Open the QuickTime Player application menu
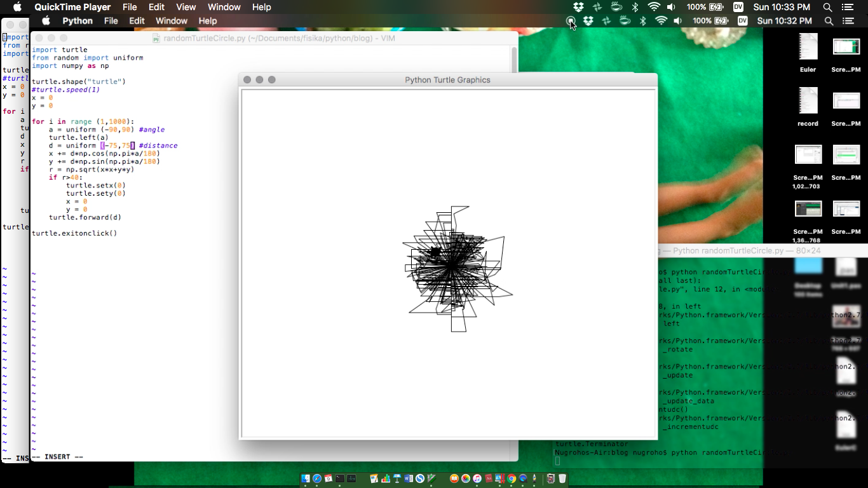The height and width of the screenshot is (488, 868). tap(72, 7)
